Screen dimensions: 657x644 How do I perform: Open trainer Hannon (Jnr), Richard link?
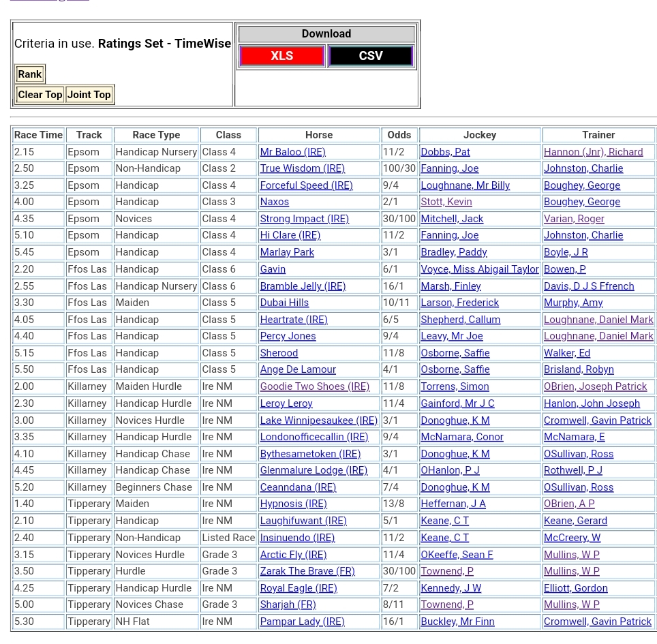pos(593,152)
